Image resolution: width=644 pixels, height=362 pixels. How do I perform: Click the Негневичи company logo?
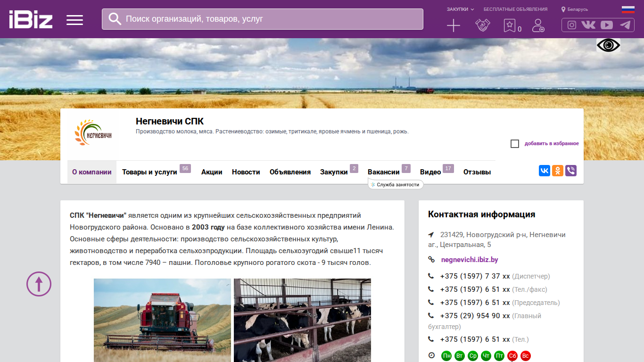coord(93,132)
